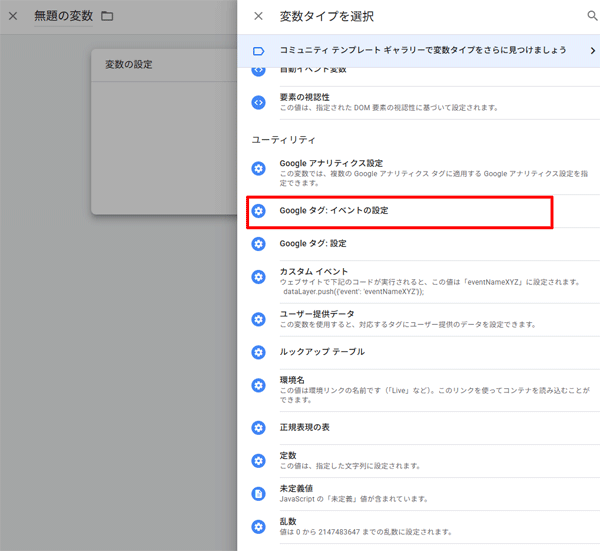Choose the カスタム イベント variable type

tap(315, 271)
